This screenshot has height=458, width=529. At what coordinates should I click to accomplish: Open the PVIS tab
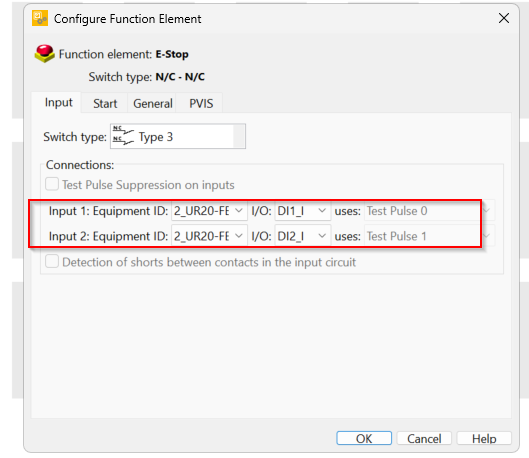201,103
